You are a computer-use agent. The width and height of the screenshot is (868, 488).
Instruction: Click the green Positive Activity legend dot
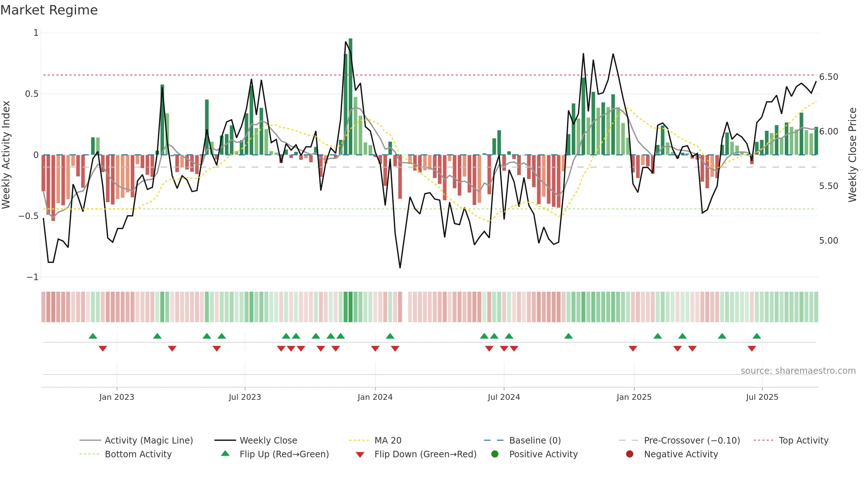coord(495,454)
